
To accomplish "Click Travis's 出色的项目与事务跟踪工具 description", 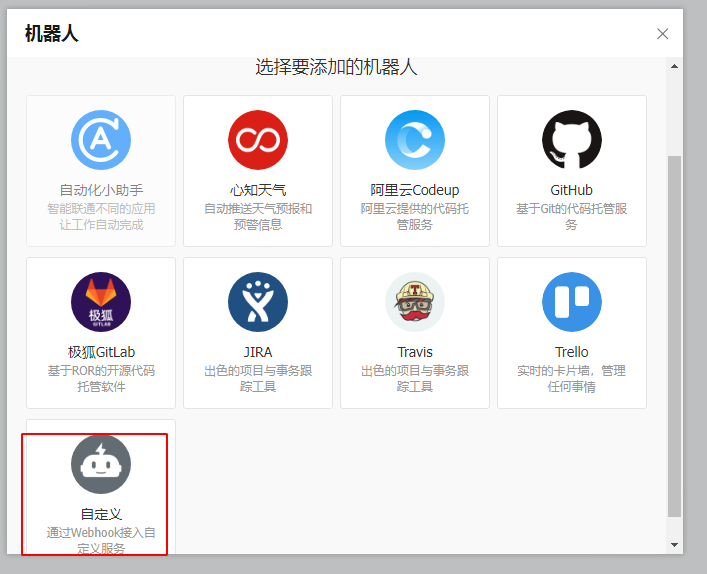I will click(x=415, y=378).
